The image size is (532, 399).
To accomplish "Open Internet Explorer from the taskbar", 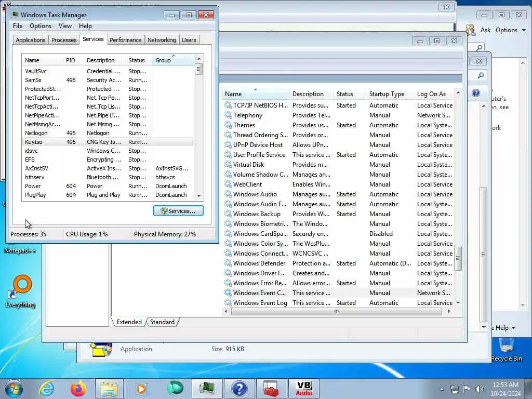I will (x=46, y=389).
